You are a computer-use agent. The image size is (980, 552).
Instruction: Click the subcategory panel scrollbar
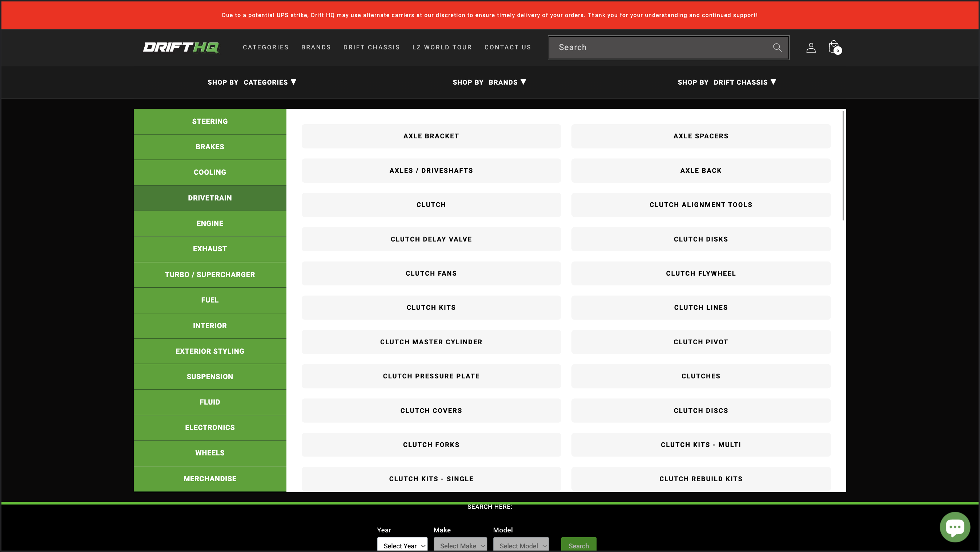(843, 166)
